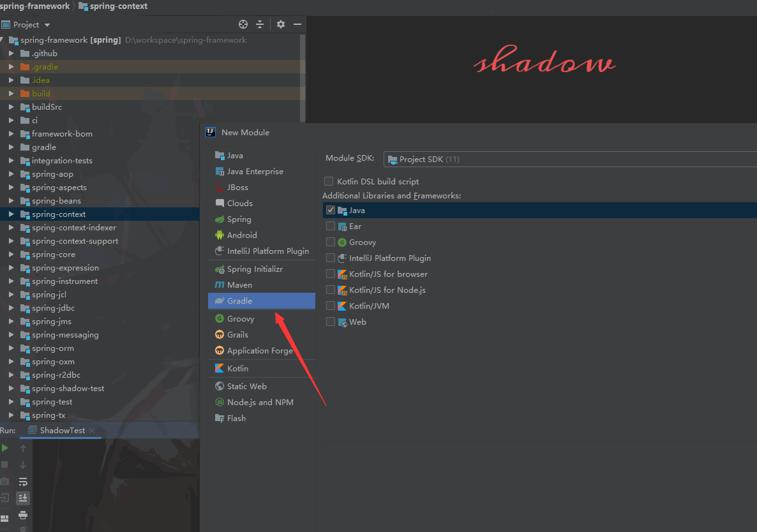757x532 pixels.
Task: Select spring-r2dbc in project tree
Action: [56, 375]
